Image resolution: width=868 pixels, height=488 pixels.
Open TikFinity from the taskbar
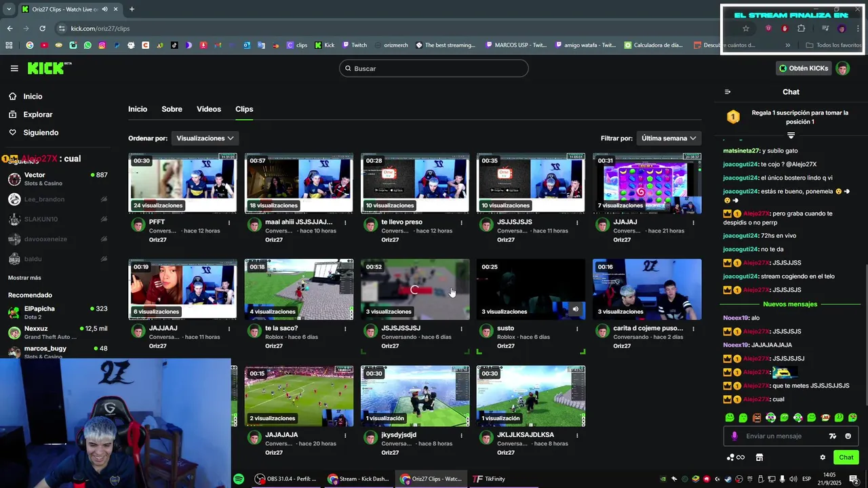(490, 479)
